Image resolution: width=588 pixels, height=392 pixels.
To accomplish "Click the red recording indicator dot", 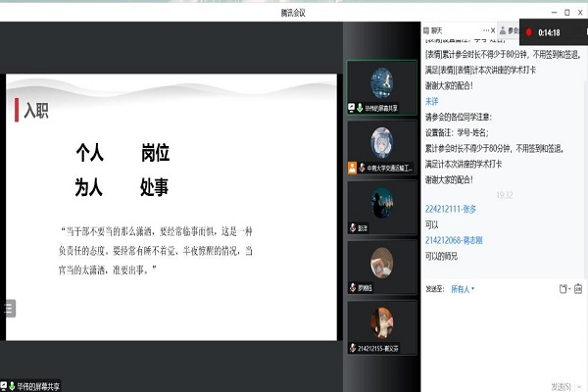I will (x=529, y=32).
